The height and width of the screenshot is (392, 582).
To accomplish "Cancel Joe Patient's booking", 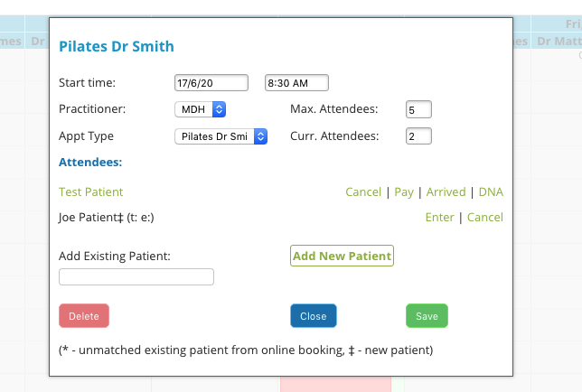I will pyautogui.click(x=484, y=217).
